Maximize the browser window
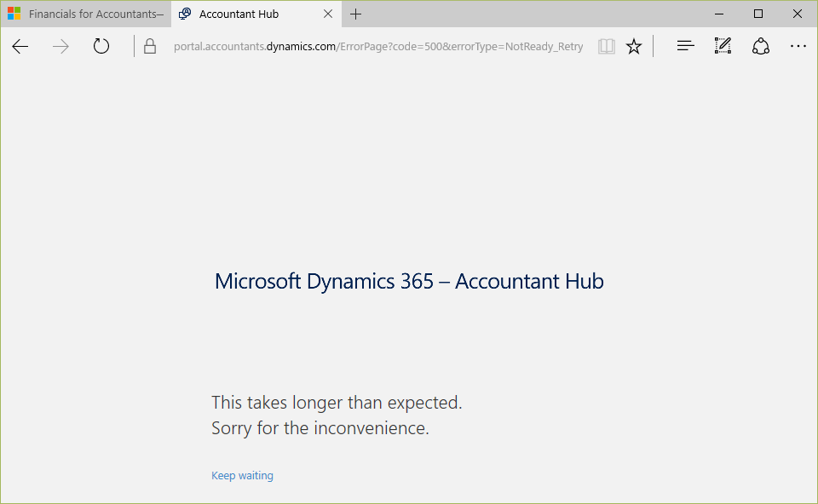Image resolution: width=818 pixels, height=504 pixels. 758,14
